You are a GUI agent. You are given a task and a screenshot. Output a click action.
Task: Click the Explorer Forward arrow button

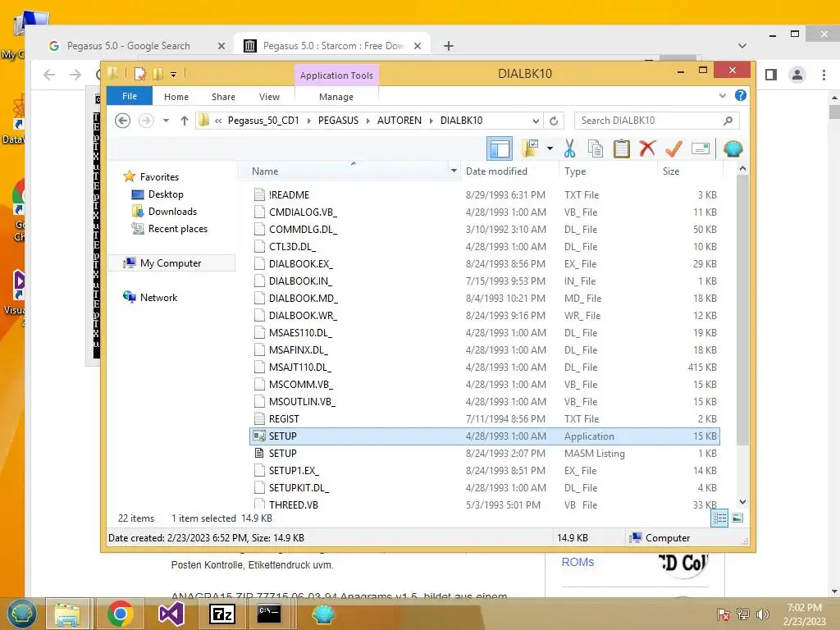146,121
